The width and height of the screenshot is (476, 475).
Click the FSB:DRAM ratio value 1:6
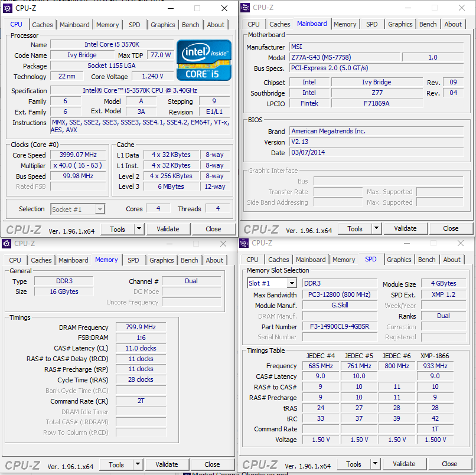(x=141, y=338)
